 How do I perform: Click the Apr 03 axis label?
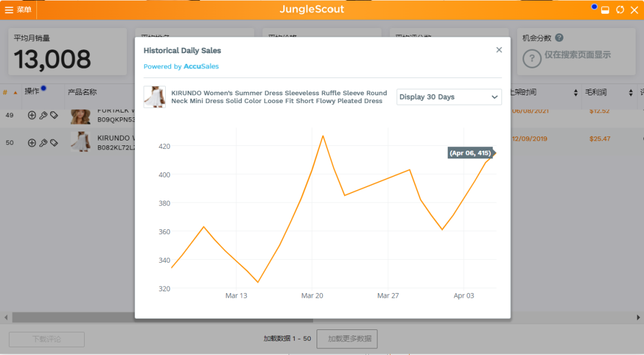coord(464,295)
